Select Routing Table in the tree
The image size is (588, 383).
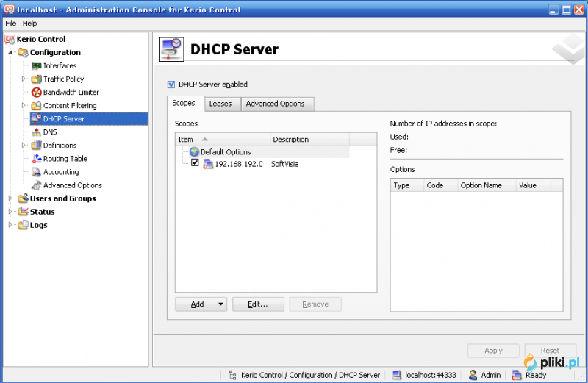pos(65,159)
